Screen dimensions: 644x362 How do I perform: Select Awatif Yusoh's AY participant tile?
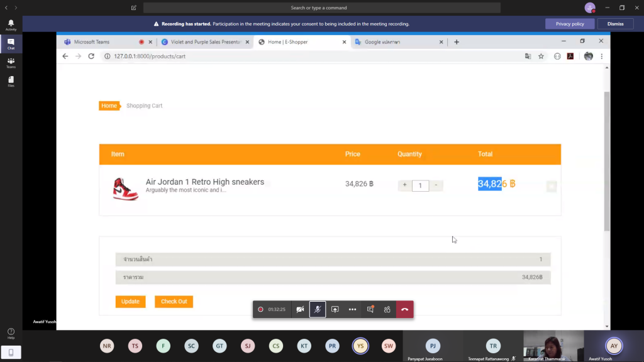[614, 346]
